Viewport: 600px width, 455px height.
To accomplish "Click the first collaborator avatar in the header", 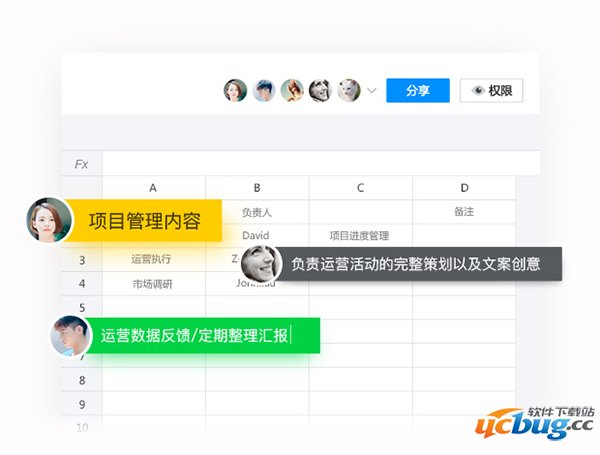I will click(x=235, y=91).
